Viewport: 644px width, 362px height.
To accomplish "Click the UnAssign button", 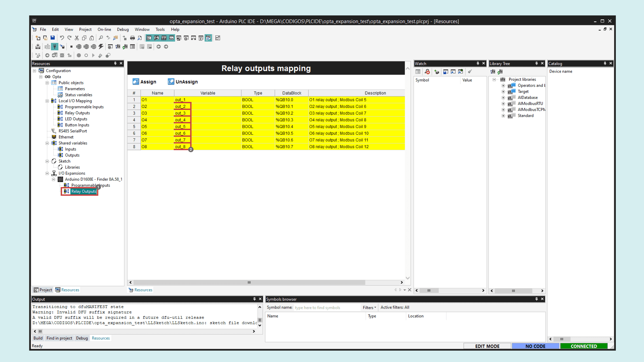I will 183,82.
